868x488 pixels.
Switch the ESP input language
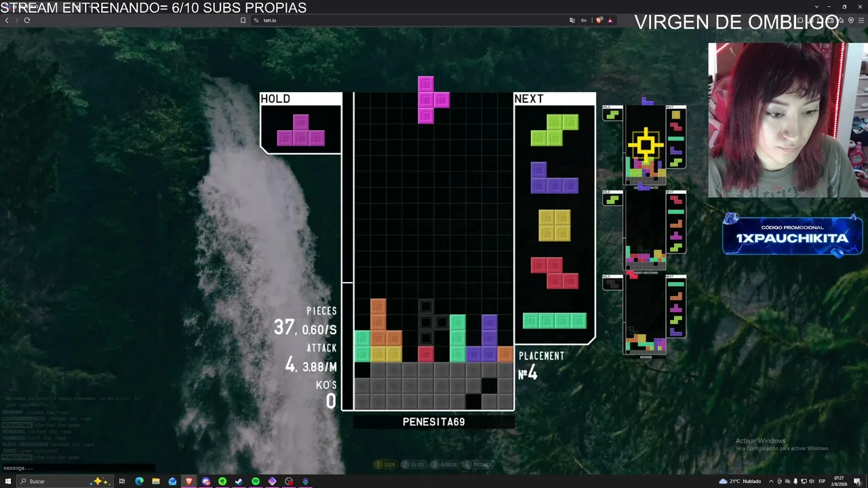tap(823, 481)
